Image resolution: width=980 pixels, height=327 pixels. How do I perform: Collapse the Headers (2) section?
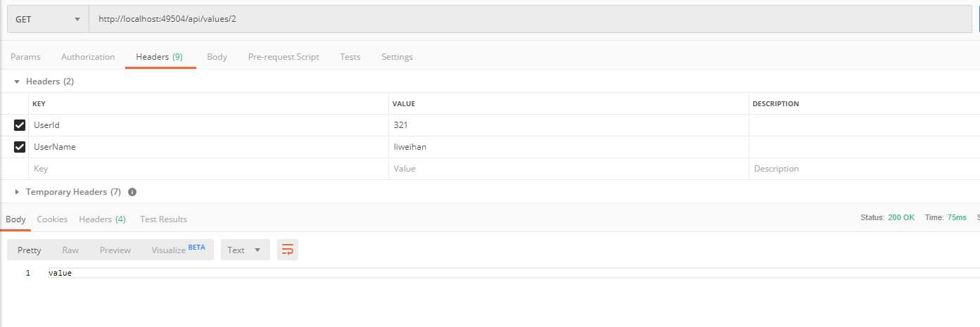tap(17, 82)
